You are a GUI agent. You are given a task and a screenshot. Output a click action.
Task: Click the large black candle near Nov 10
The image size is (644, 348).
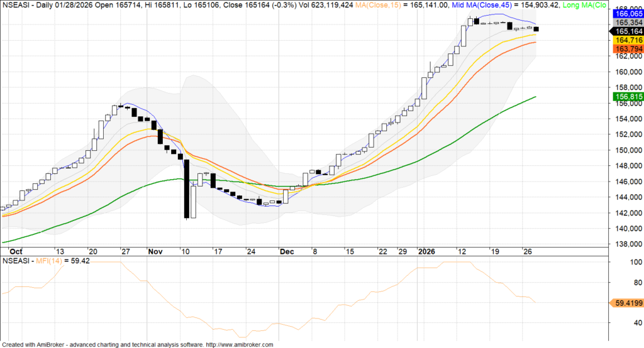pos(187,188)
